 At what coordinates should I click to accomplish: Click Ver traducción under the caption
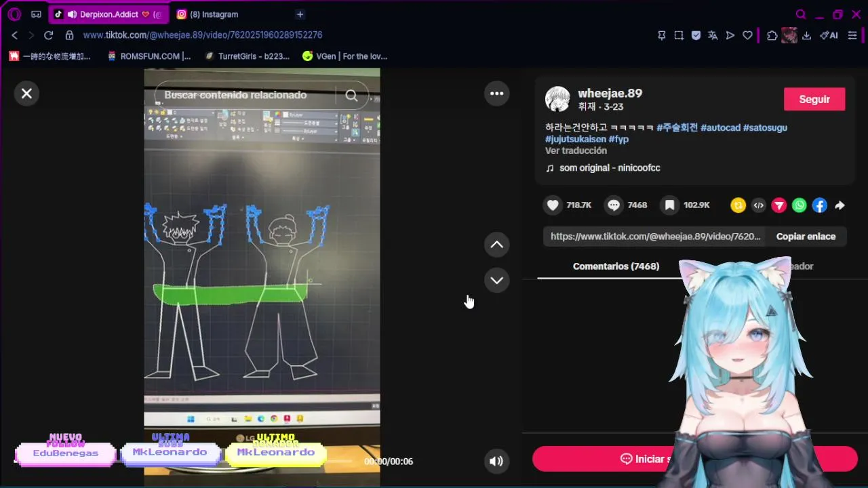pos(576,150)
